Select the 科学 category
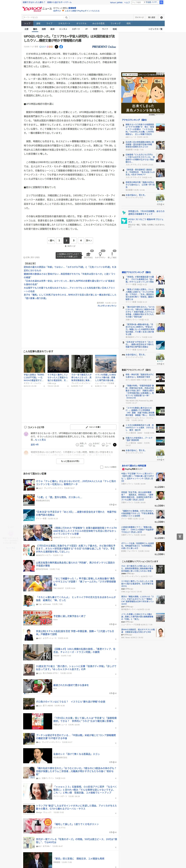This screenshot has width=186, height=868. pyautogui.click(x=95, y=29)
